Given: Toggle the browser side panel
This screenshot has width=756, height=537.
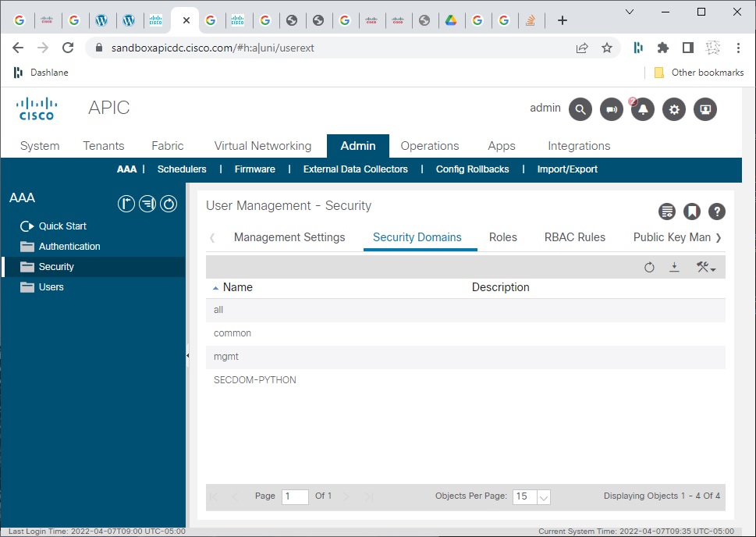Looking at the screenshot, I should point(688,48).
